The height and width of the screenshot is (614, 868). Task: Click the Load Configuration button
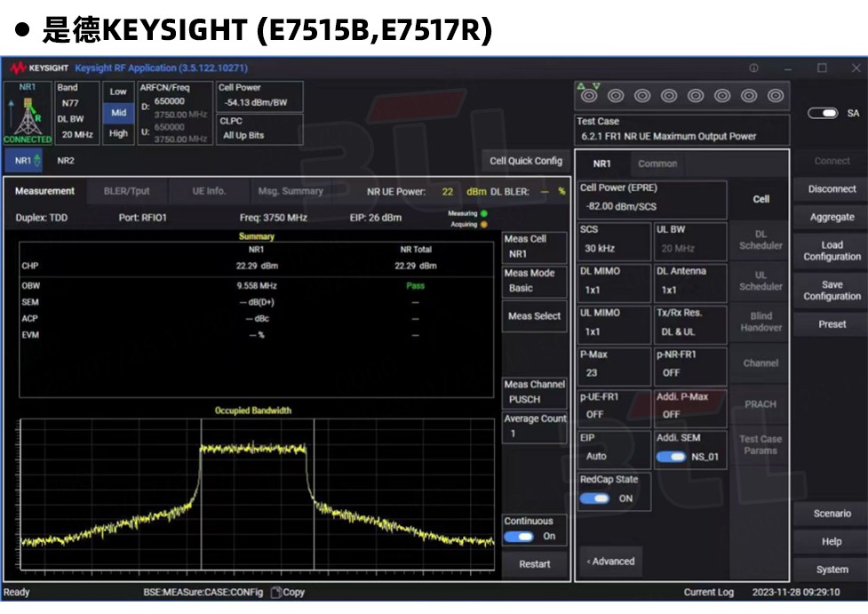[x=832, y=251]
